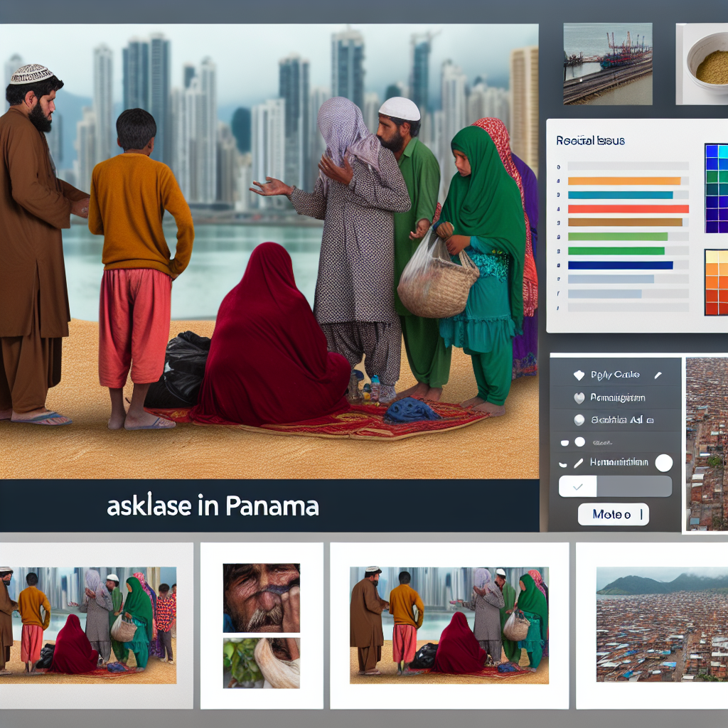The width and height of the screenshot is (728, 728).
Task: Click the red bar in the chart
Action: 628,209
